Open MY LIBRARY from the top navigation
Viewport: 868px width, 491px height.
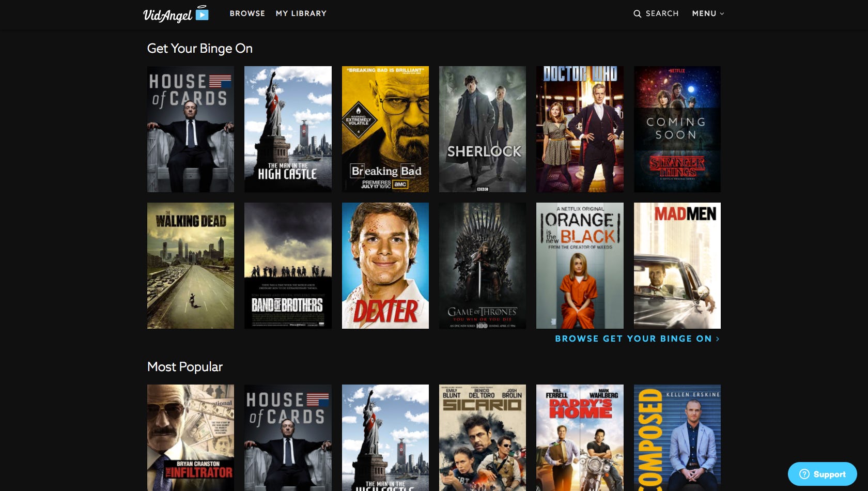click(301, 14)
